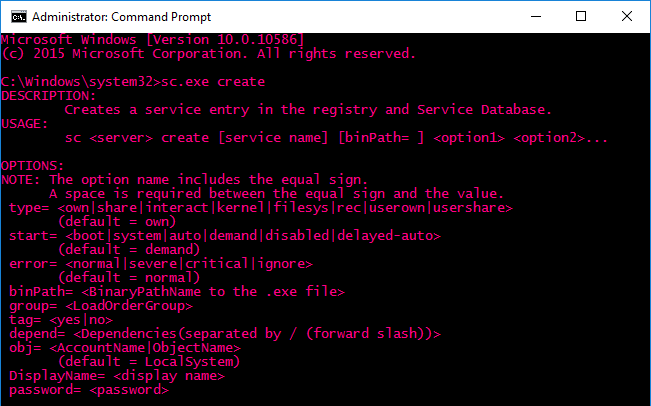Click the 'password= <password>' line
651x406 pixels.
pyautogui.click(x=89, y=390)
